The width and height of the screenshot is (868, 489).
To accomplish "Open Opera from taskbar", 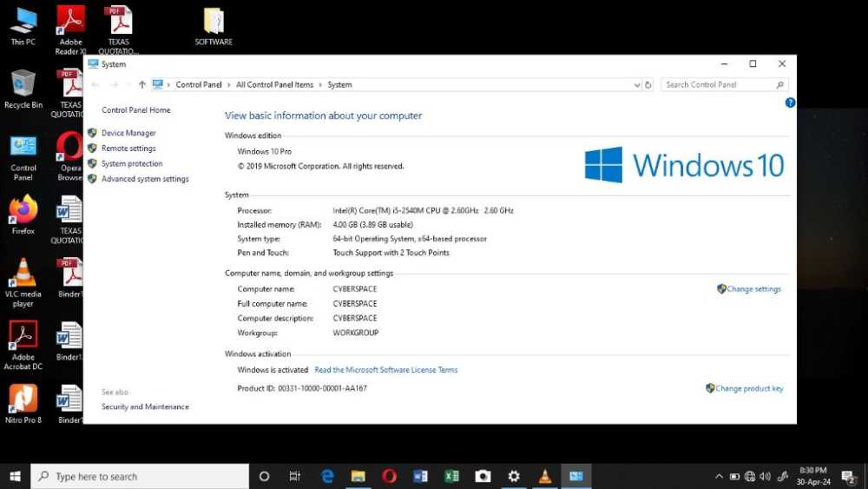I will click(389, 476).
